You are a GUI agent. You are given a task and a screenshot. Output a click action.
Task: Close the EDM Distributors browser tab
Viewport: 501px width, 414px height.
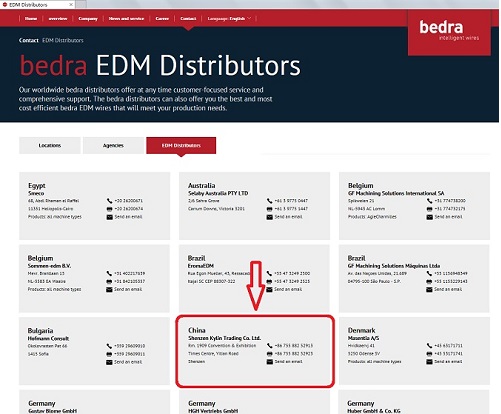click(71, 4)
